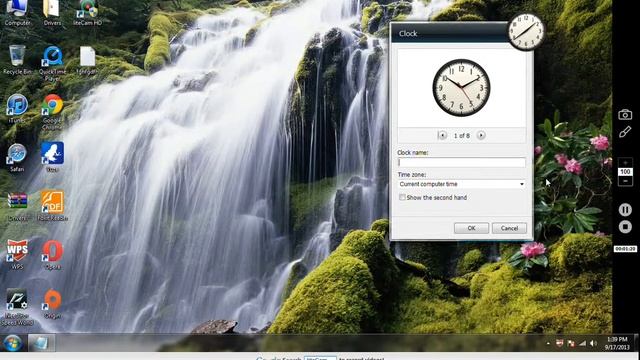The image size is (640, 360).
Task: Enable Show the second hand checkbox
Action: (402, 198)
